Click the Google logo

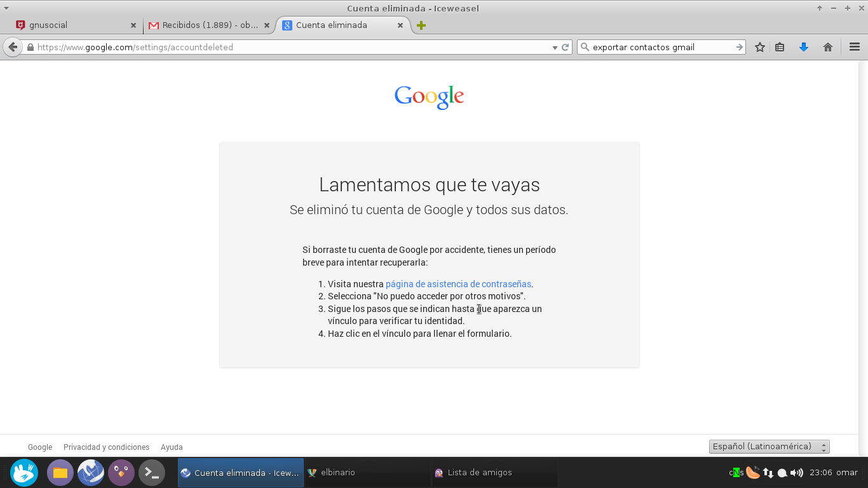(429, 97)
